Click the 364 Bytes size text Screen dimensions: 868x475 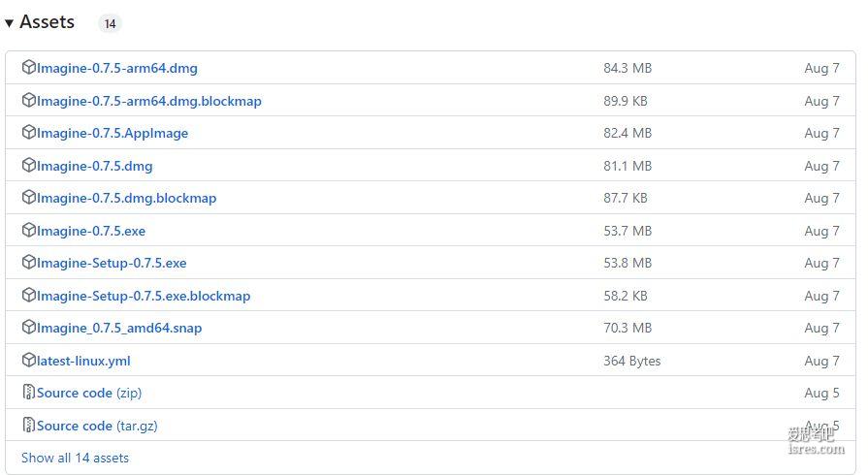click(x=632, y=361)
